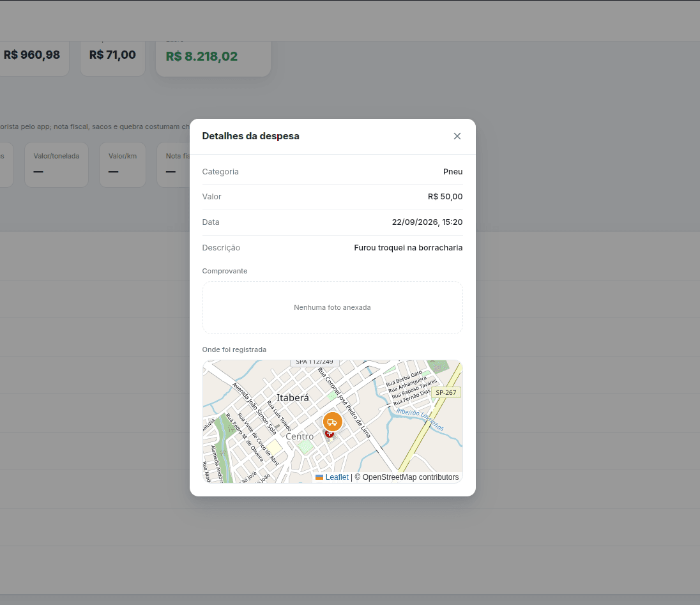The image size is (700, 605).
Task: Close the Detalhes da despesa dialog
Action: coord(457,136)
